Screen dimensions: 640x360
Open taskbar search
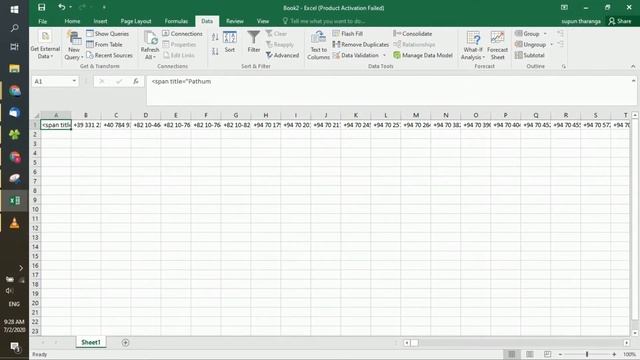[x=14, y=28]
